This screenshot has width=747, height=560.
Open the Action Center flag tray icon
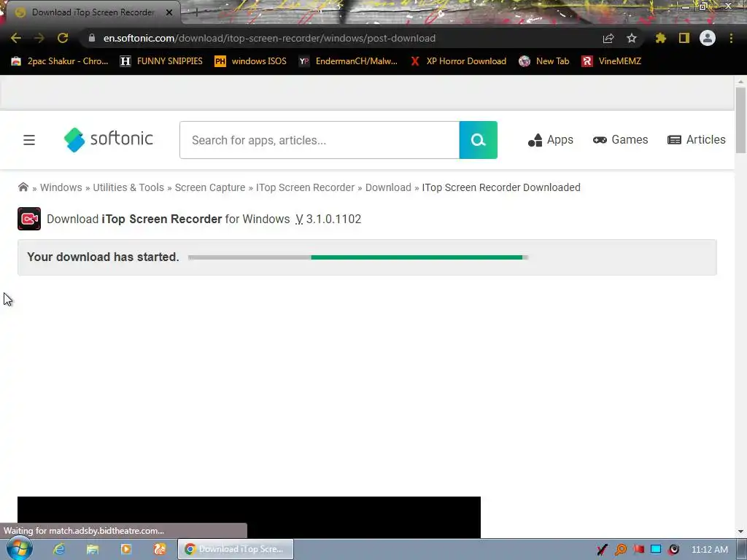(638, 550)
